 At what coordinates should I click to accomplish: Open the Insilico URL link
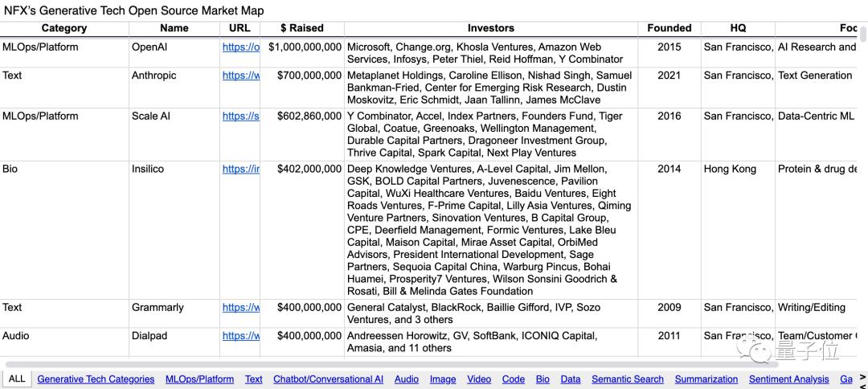point(240,170)
